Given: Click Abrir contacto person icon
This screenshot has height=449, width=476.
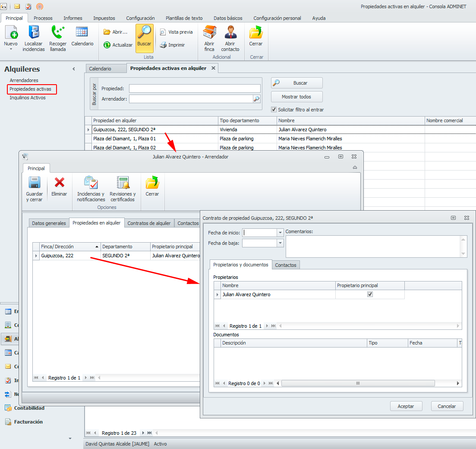Looking at the screenshot, I should (230, 33).
